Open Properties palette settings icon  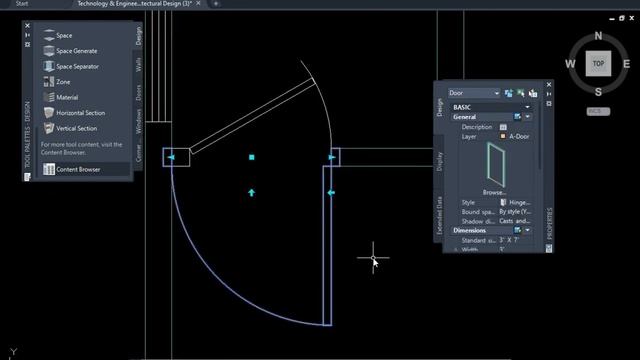coord(549,104)
